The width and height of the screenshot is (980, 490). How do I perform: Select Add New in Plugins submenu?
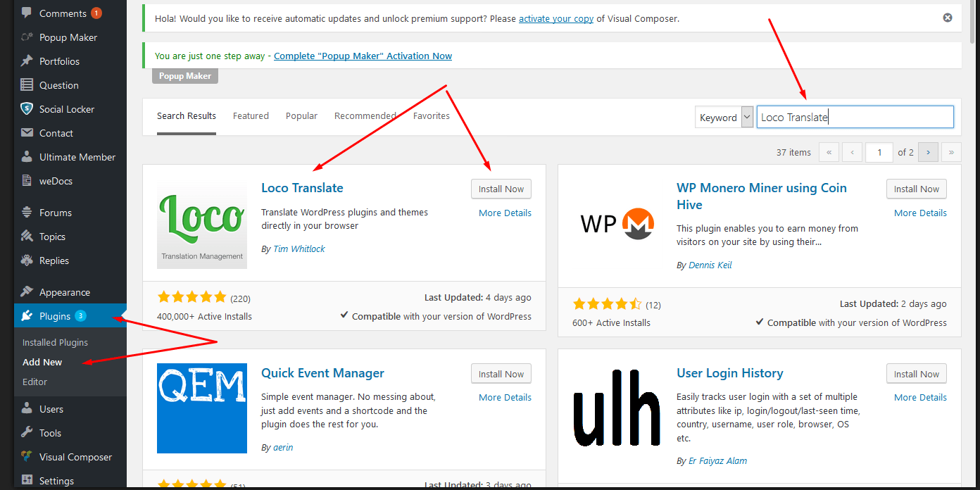(42, 363)
